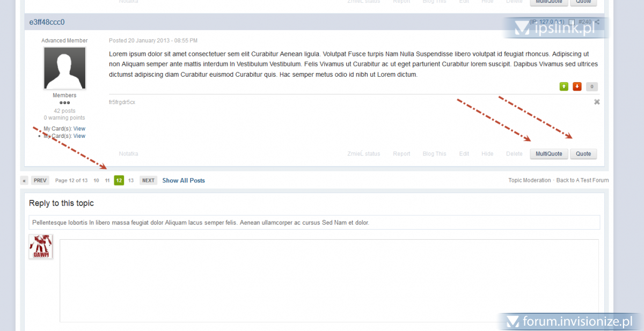Screen dimensions: 644x331
Task: Remove signature using the gray X icon
Action: coord(597,102)
